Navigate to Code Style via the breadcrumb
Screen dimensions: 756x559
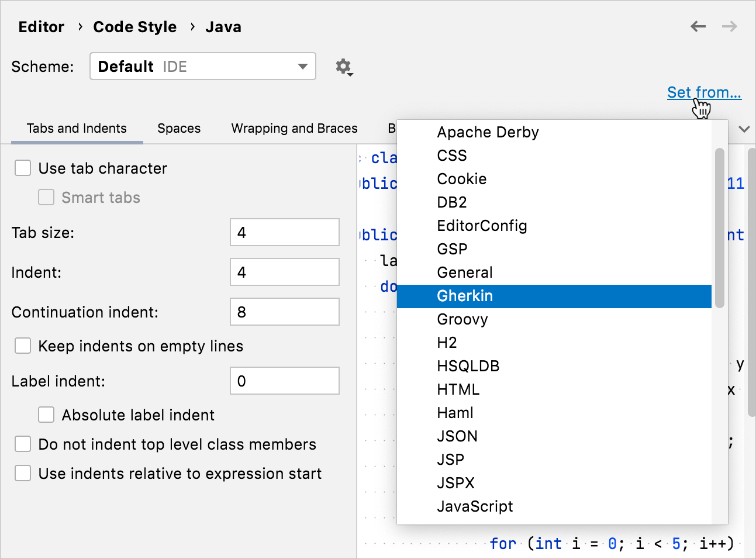pos(135,26)
